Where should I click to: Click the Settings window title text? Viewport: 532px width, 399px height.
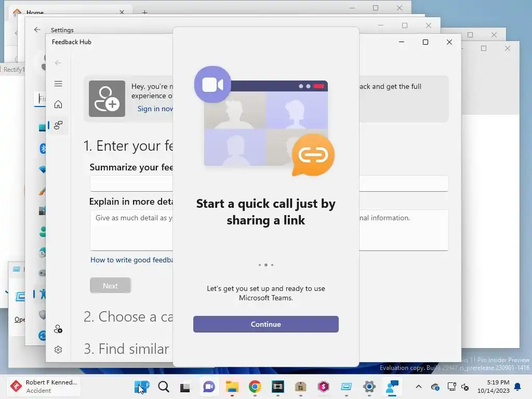pos(62,30)
